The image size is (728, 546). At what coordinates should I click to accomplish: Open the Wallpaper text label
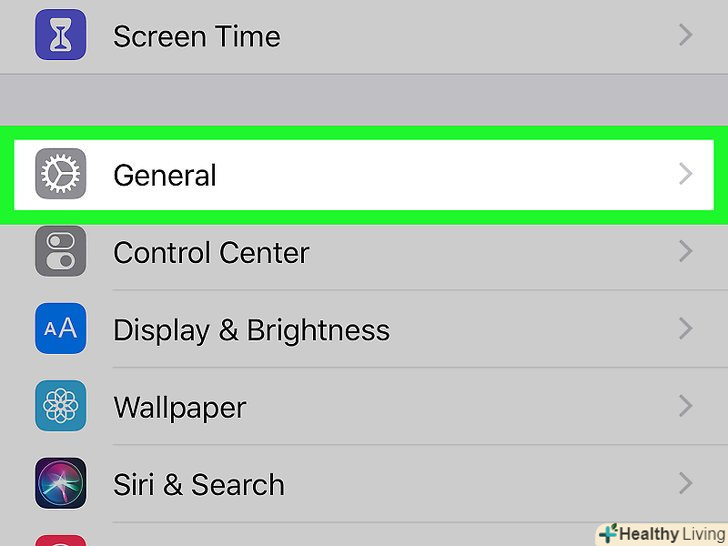click(x=180, y=407)
